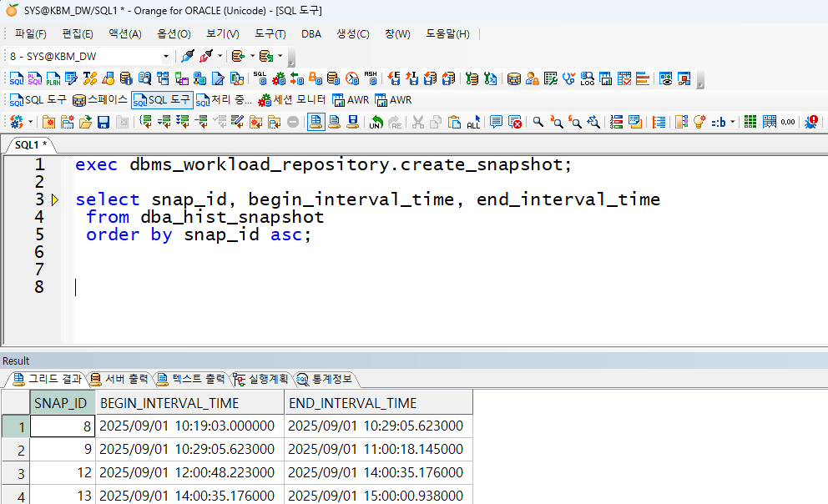828x504 pixels.
Task: Expand the options gear dropdown arrow
Action: click(x=30, y=123)
